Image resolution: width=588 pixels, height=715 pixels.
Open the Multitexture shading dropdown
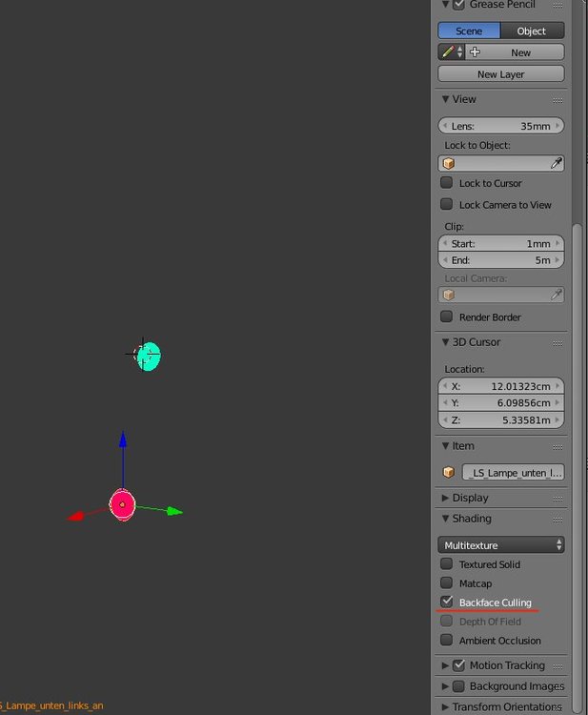(501, 545)
